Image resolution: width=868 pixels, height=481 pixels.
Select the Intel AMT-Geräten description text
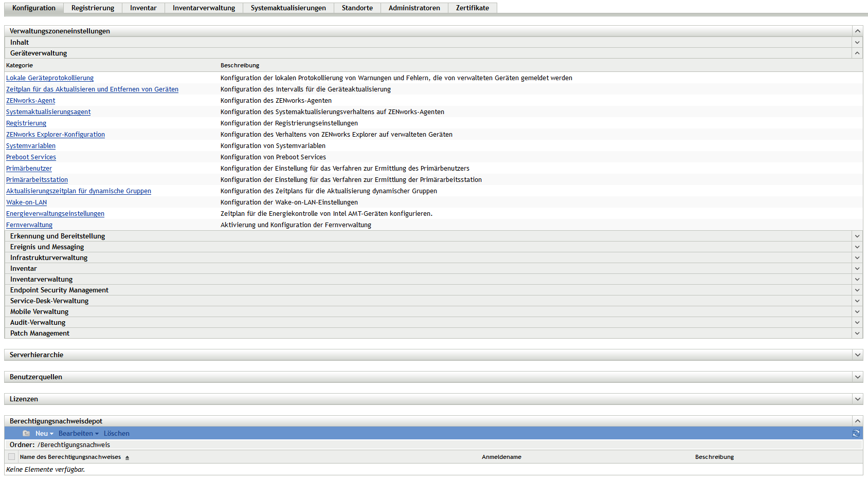point(327,214)
